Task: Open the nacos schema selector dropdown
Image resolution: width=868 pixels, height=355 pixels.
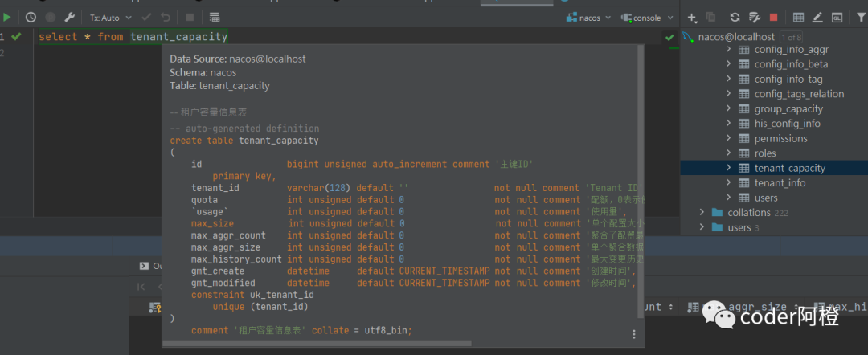Action: point(588,18)
